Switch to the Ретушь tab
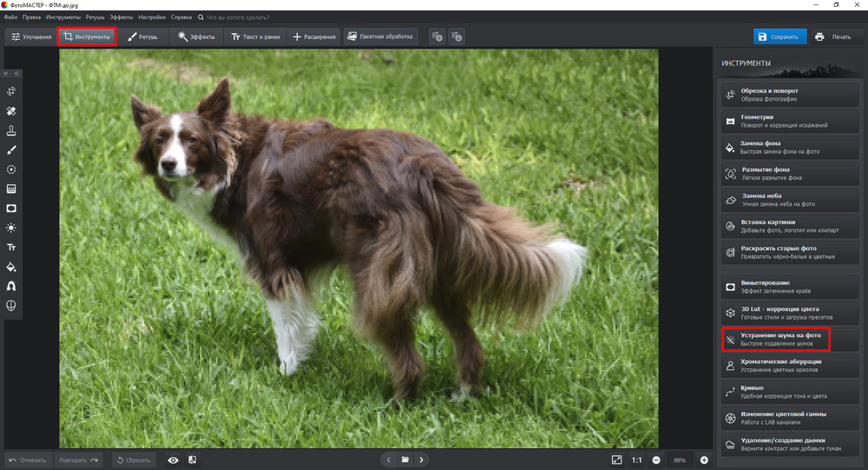This screenshot has height=470, width=868. coord(142,37)
